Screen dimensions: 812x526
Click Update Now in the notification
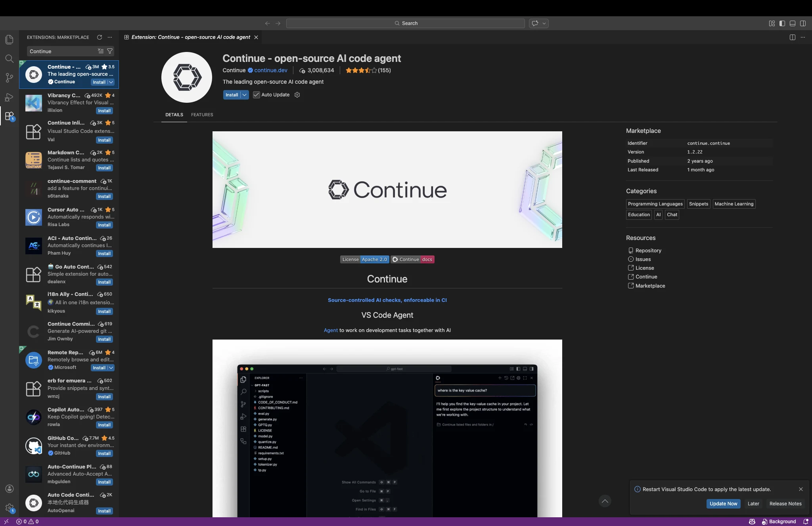click(x=723, y=504)
